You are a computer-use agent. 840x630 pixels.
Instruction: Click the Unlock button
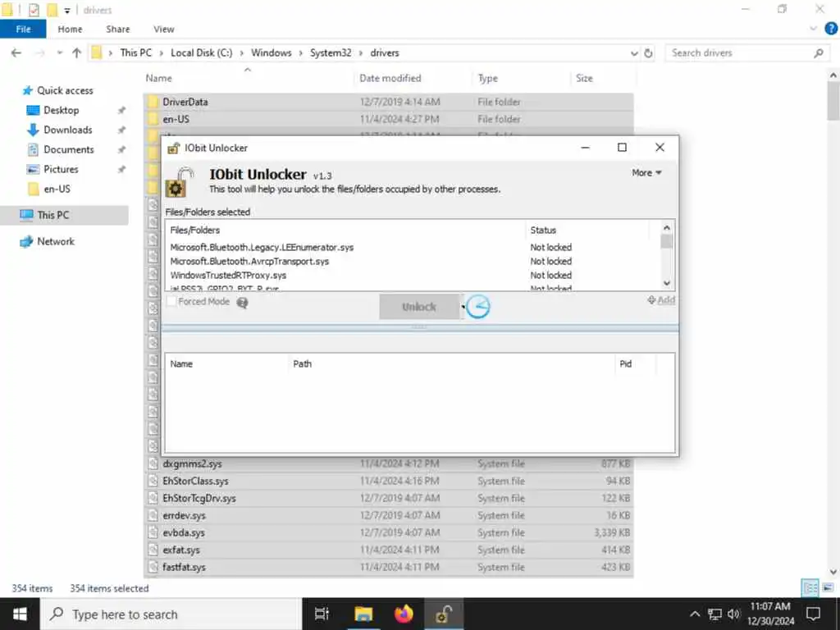pos(419,307)
